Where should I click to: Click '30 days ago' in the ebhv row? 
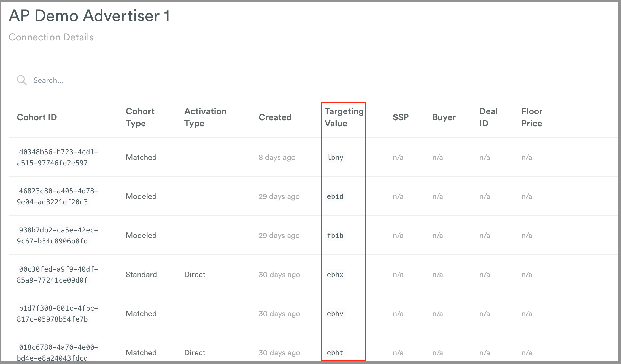coord(279,314)
